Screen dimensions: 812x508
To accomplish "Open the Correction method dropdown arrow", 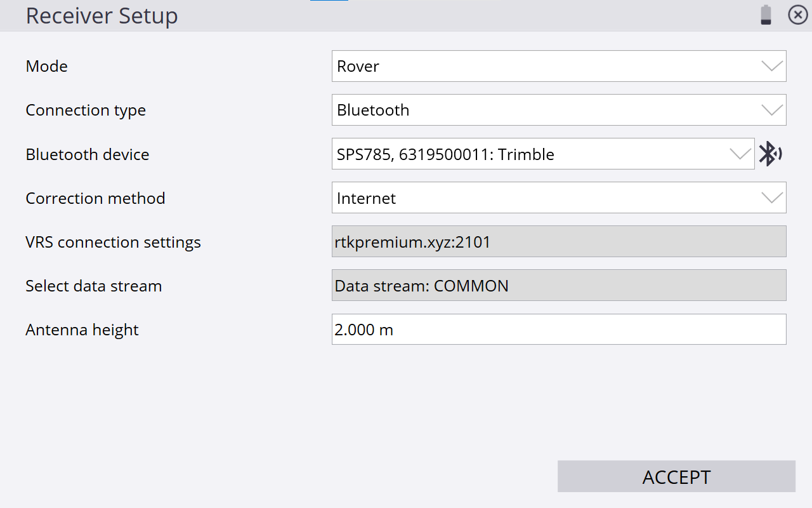I will tap(772, 198).
